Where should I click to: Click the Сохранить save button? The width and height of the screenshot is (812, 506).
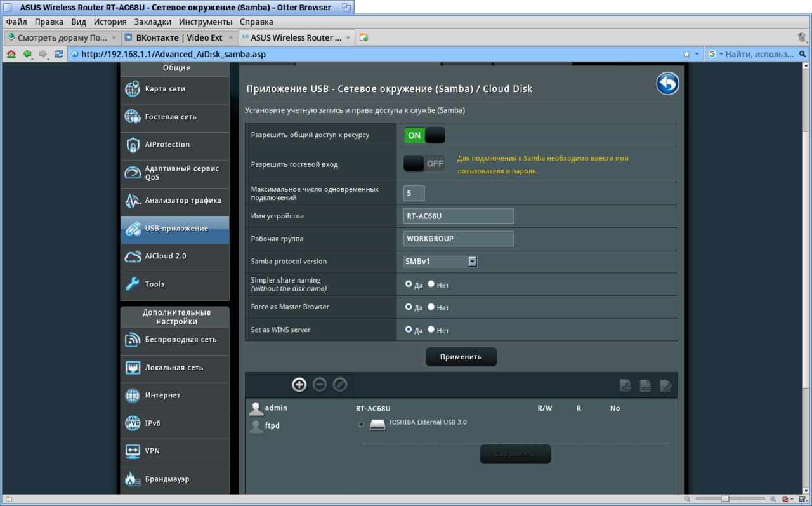[x=515, y=454]
